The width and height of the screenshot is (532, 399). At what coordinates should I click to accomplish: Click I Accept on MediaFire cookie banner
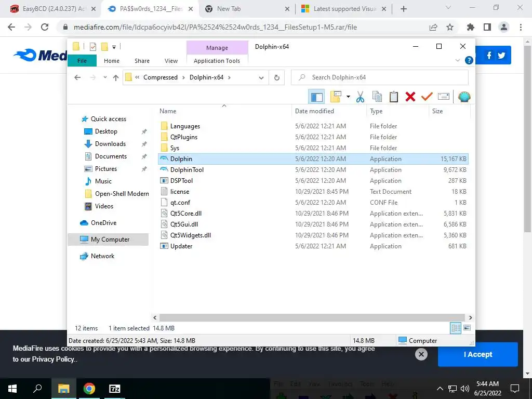478,354
